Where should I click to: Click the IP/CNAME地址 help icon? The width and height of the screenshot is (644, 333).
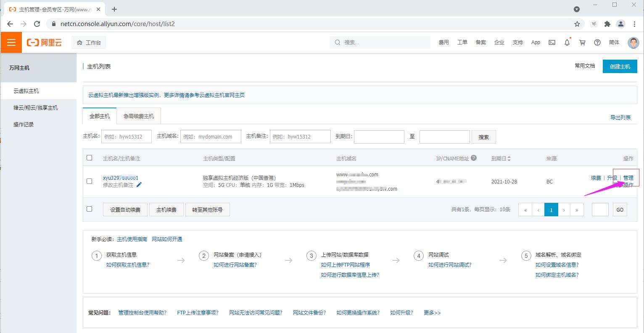tap(474, 158)
